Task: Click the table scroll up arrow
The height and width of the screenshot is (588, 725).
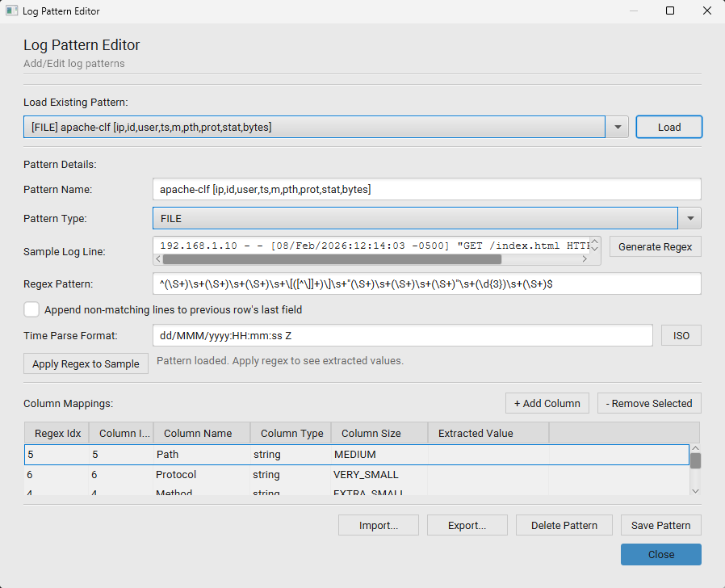Action: coord(695,448)
